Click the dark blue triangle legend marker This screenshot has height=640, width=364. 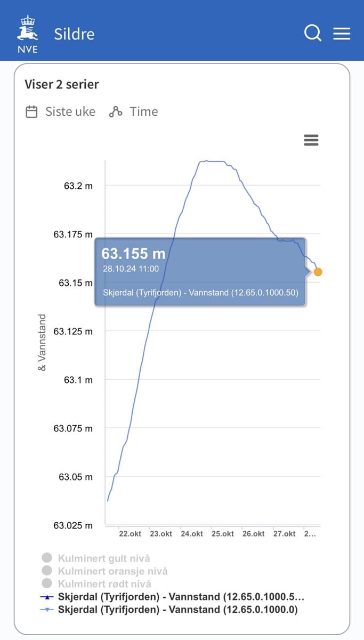pyautogui.click(x=47, y=597)
